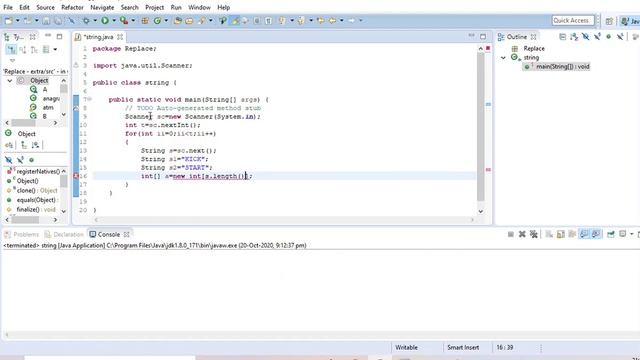Click the Open Task icon
The height and width of the screenshot is (360, 640).
coord(189,20)
